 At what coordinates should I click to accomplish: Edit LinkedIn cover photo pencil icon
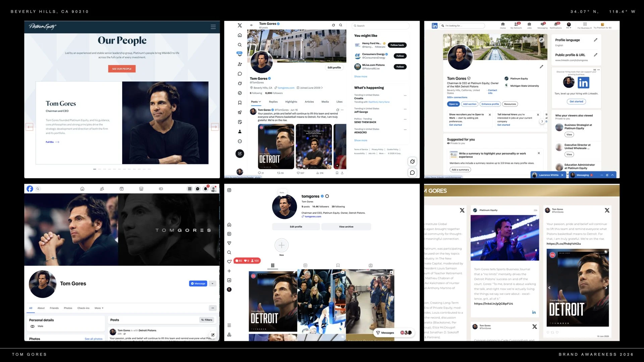pyautogui.click(x=541, y=40)
